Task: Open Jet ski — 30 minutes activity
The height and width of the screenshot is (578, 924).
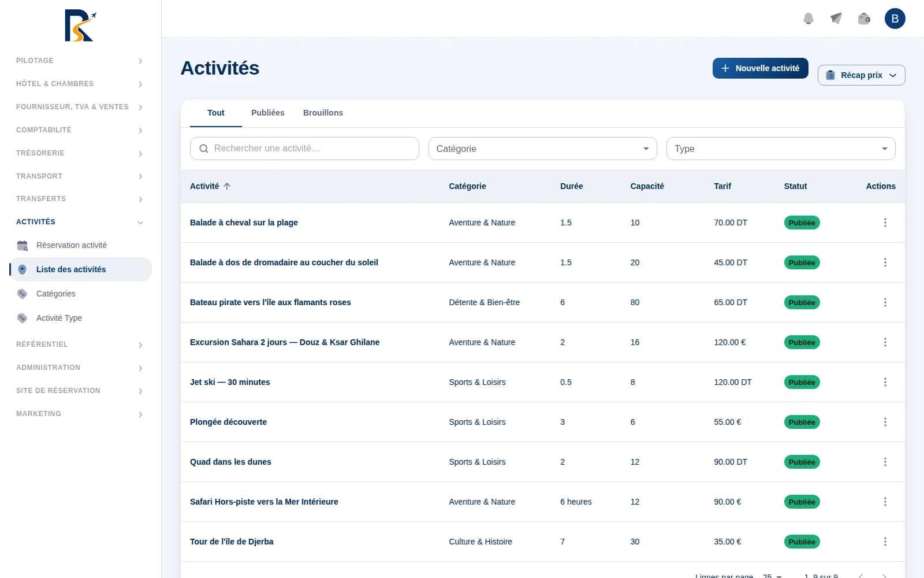Action: (x=230, y=382)
